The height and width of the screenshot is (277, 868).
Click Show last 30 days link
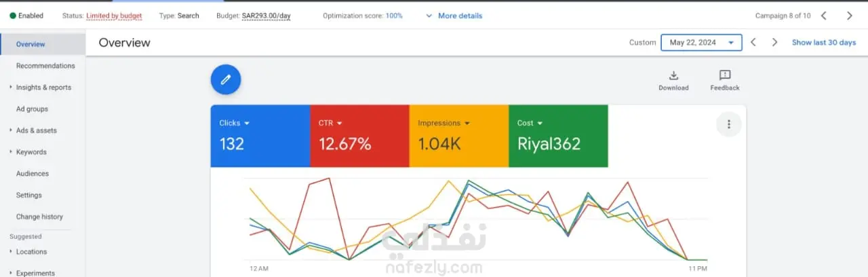click(824, 43)
